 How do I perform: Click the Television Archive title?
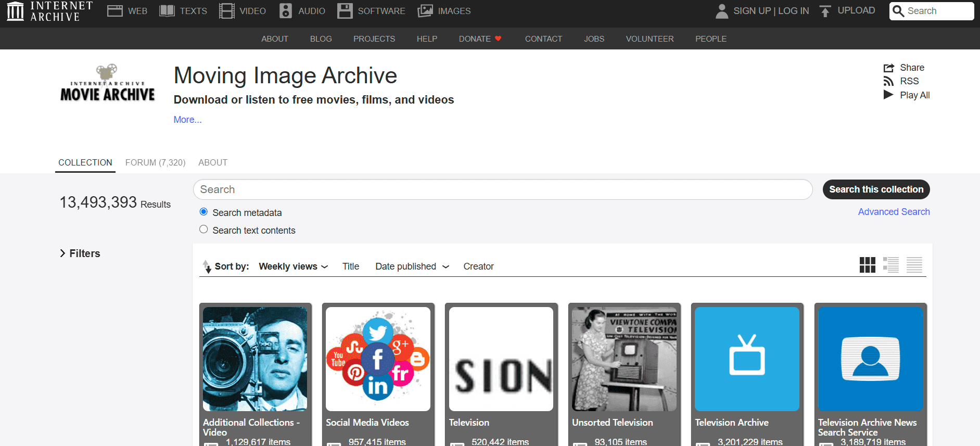[x=732, y=423]
